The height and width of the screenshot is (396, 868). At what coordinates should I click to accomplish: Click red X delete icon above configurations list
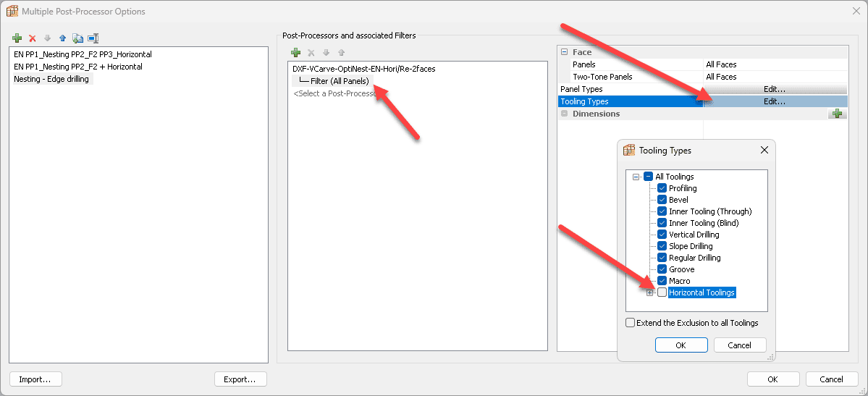pos(33,38)
